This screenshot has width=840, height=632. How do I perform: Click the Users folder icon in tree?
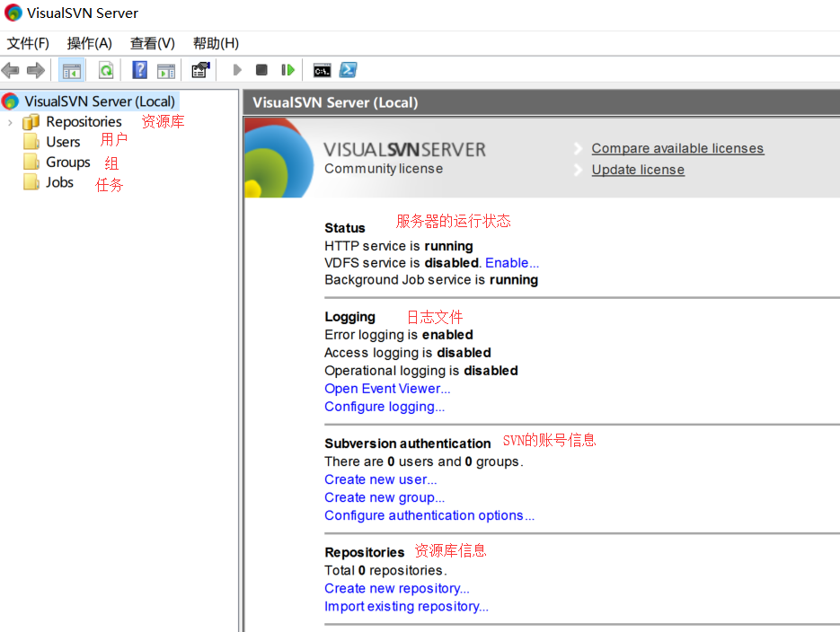point(31,142)
